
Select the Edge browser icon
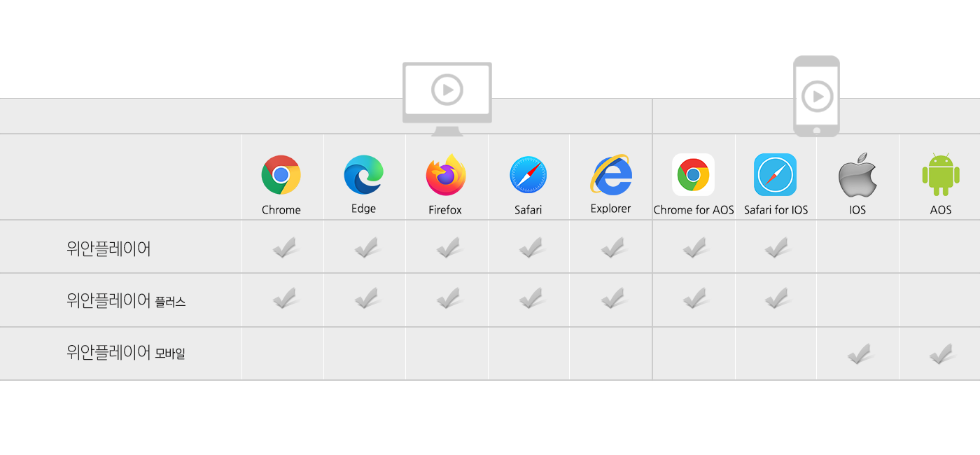point(363,174)
